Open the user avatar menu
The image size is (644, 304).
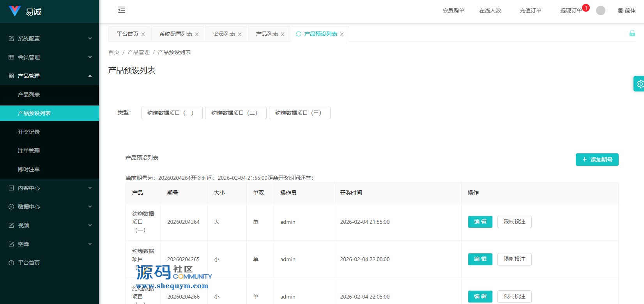pos(600,11)
